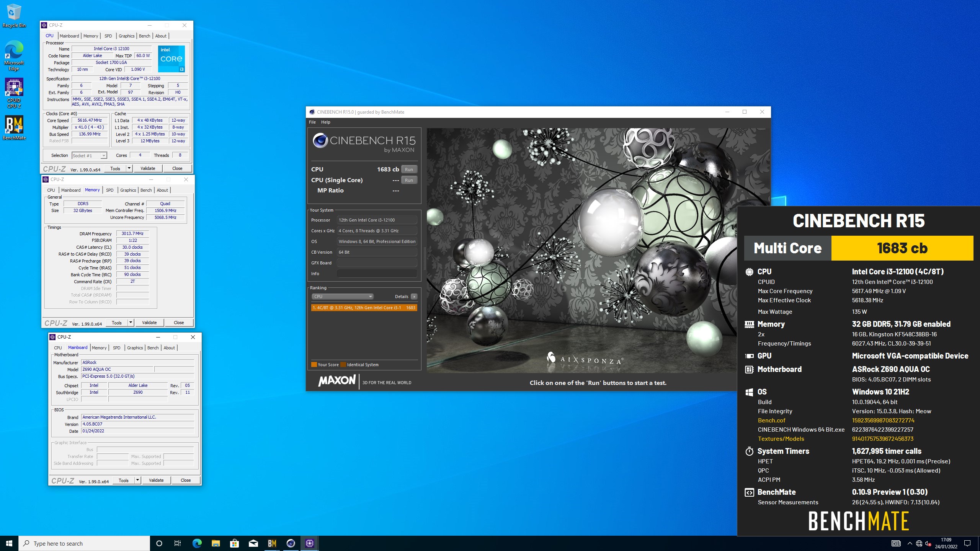Click the Cinebench title bar icon
Image resolution: width=980 pixels, height=551 pixels.
[x=312, y=112]
